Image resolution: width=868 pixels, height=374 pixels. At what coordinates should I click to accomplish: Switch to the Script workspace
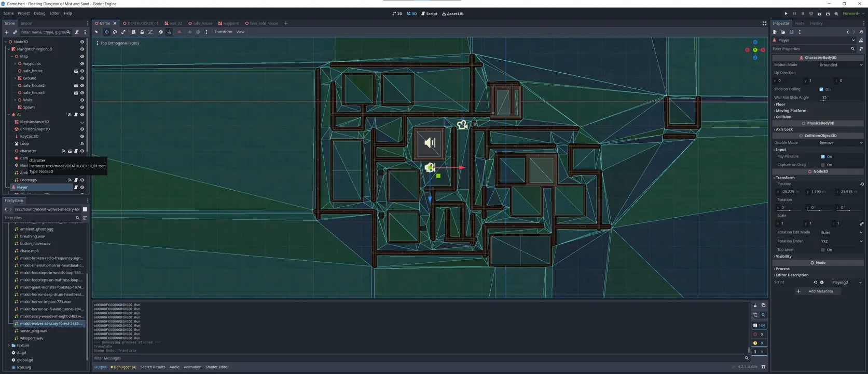pos(429,14)
